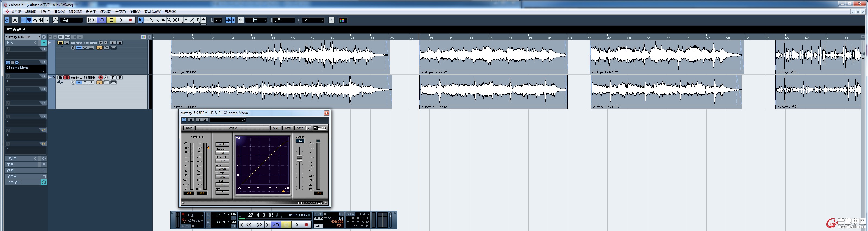
Task: Open the snap type grid dropdown
Action: (x=256, y=20)
